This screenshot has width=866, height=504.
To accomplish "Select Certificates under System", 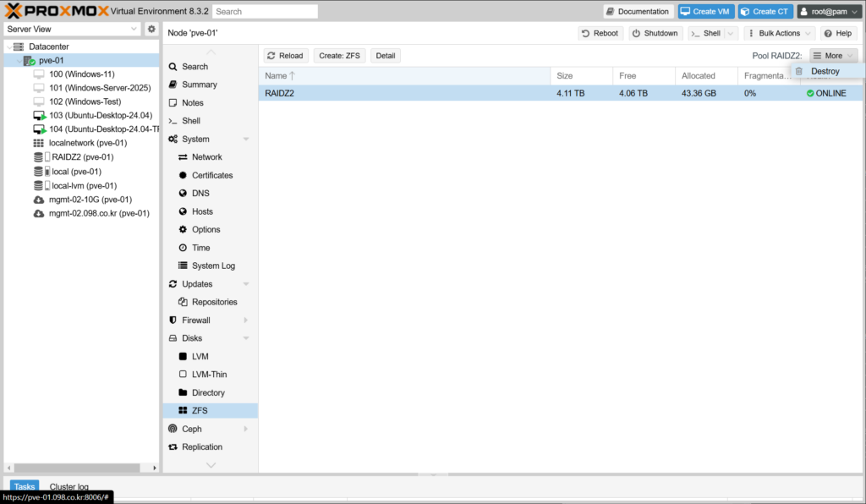I will pyautogui.click(x=211, y=175).
